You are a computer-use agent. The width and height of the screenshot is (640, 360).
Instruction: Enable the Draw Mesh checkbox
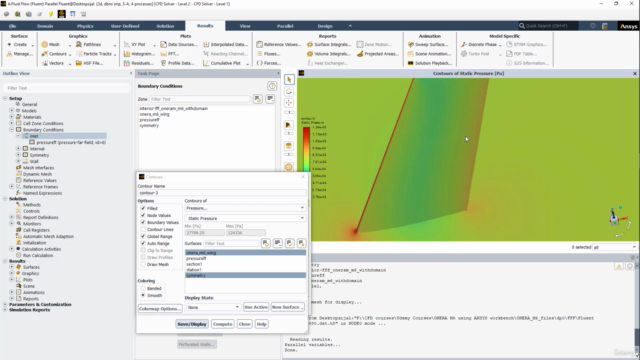(x=143, y=264)
